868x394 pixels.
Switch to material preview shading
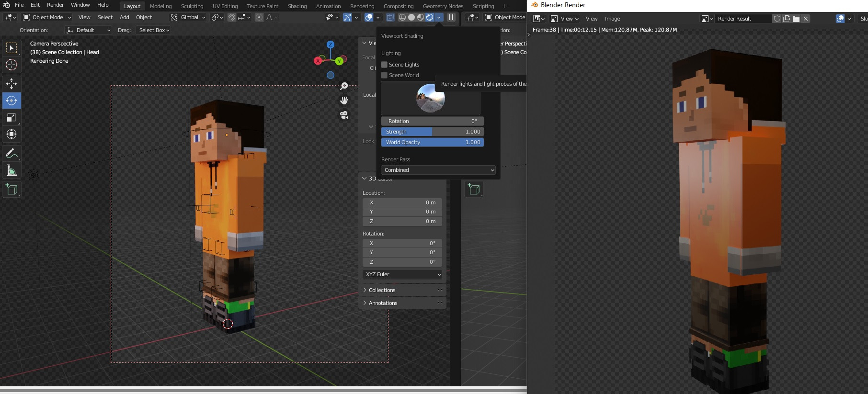(x=421, y=17)
